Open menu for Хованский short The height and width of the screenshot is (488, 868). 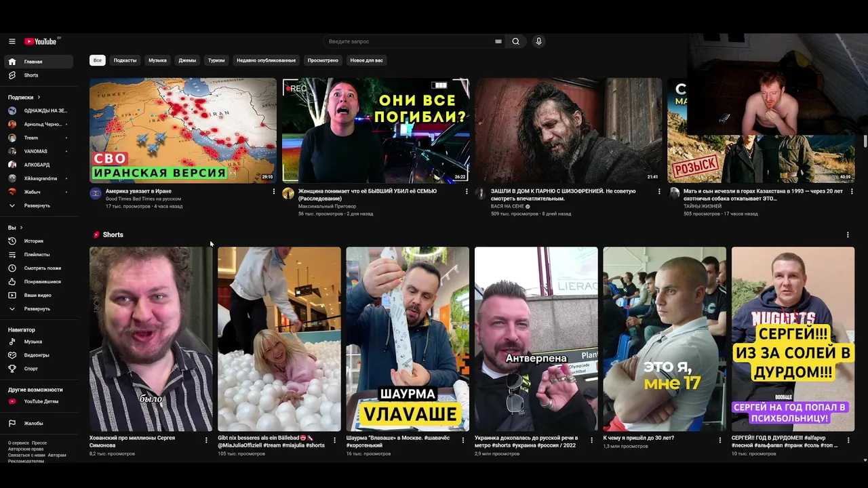click(x=206, y=441)
